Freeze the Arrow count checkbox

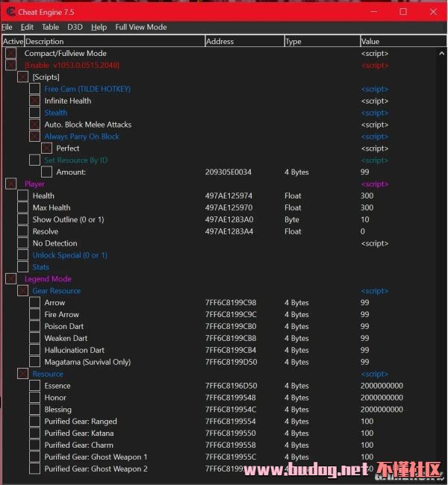pyautogui.click(x=34, y=302)
